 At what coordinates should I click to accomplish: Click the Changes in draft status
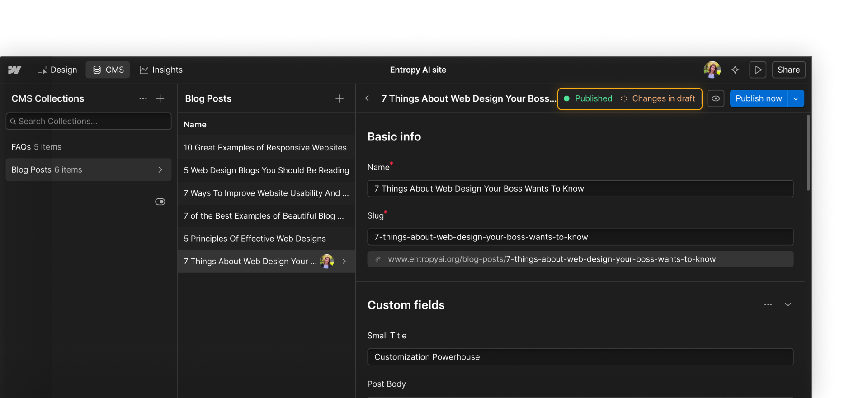[658, 98]
